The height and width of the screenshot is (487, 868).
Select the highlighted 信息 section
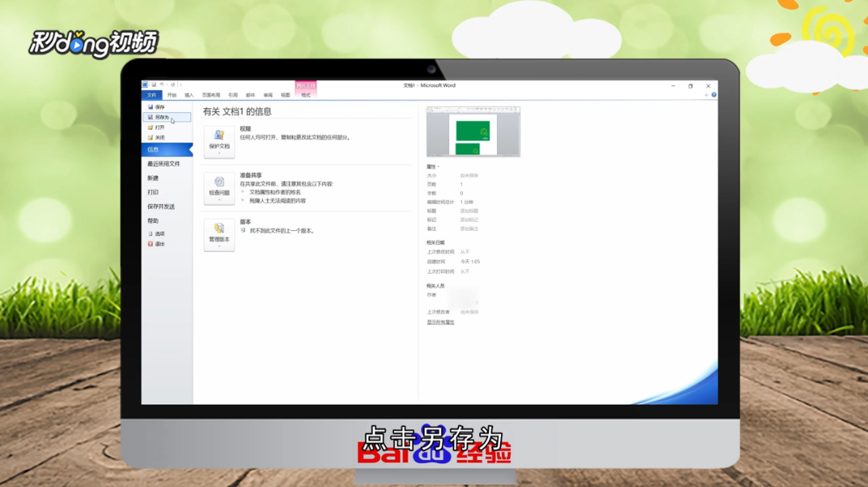point(167,150)
